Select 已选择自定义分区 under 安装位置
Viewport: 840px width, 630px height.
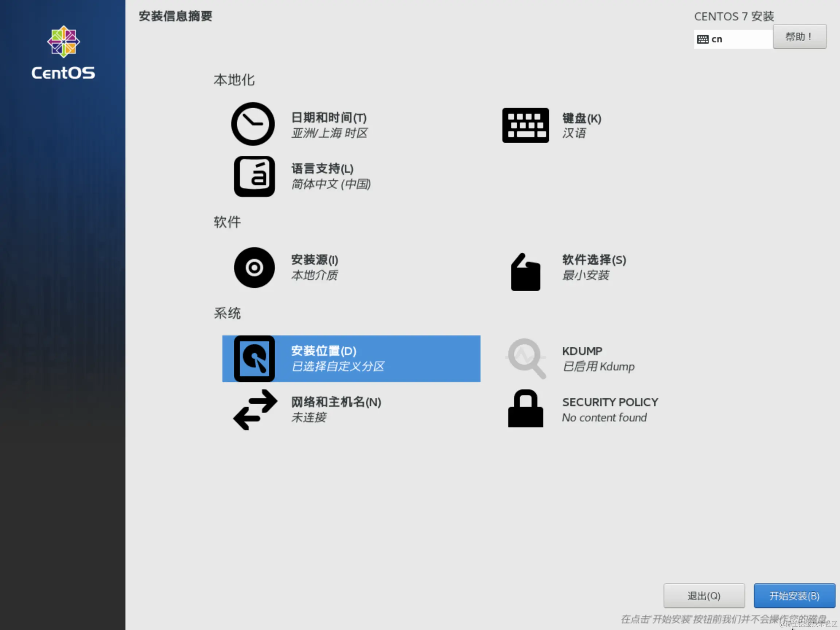338,366
